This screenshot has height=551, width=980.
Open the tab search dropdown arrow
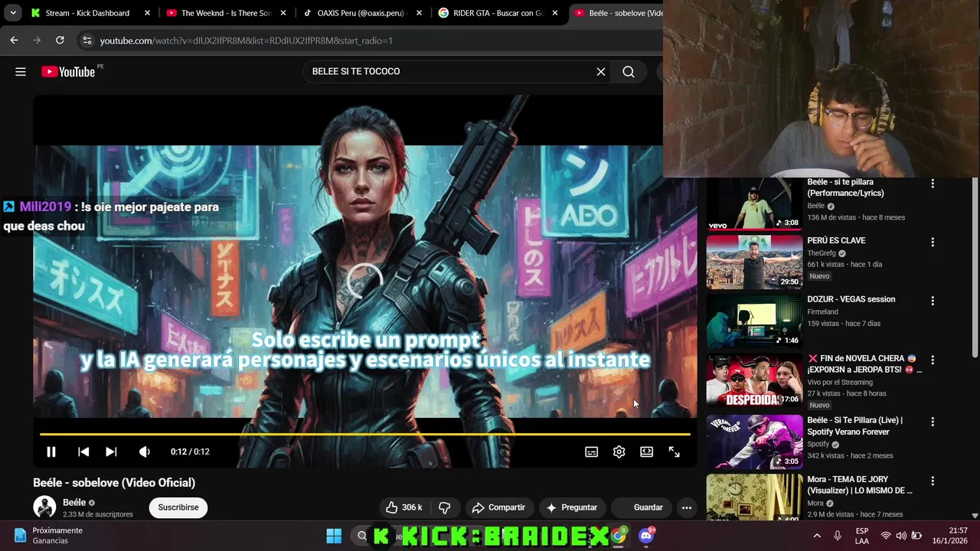click(x=13, y=13)
